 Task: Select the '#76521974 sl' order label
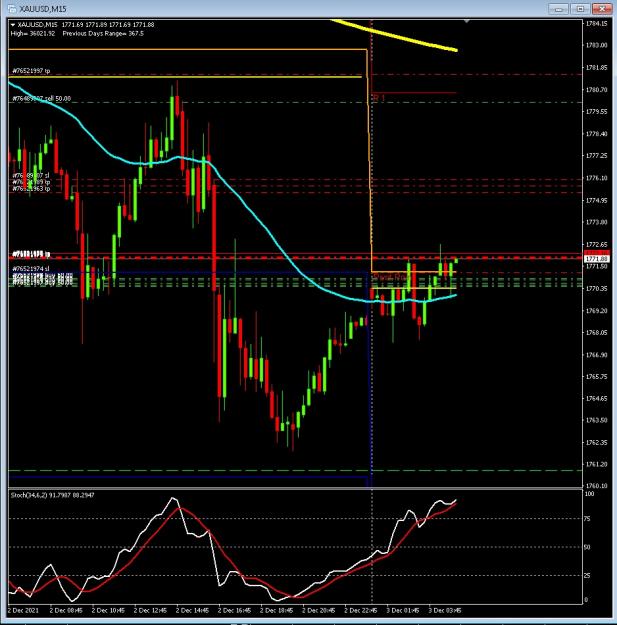tap(31, 269)
